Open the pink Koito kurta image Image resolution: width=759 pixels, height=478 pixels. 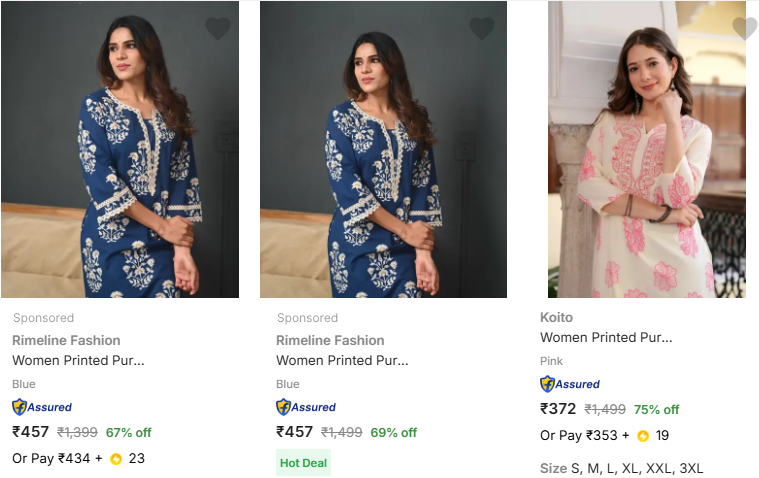[x=646, y=150]
